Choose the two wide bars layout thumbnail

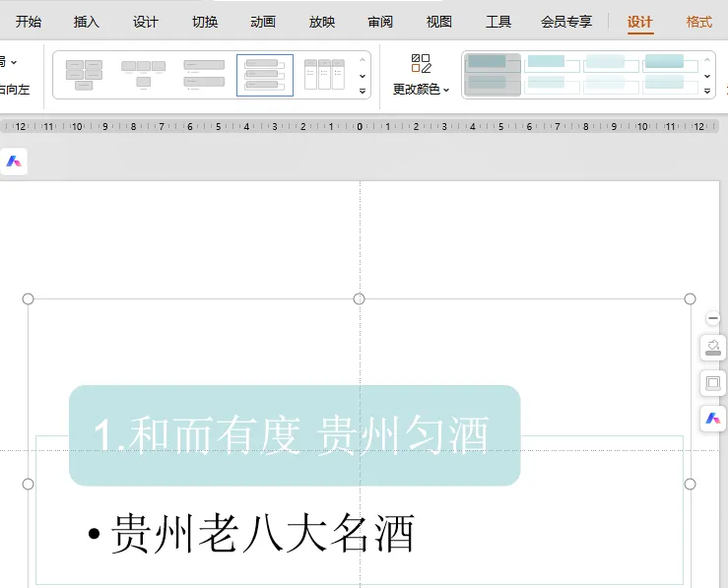pos(204,75)
